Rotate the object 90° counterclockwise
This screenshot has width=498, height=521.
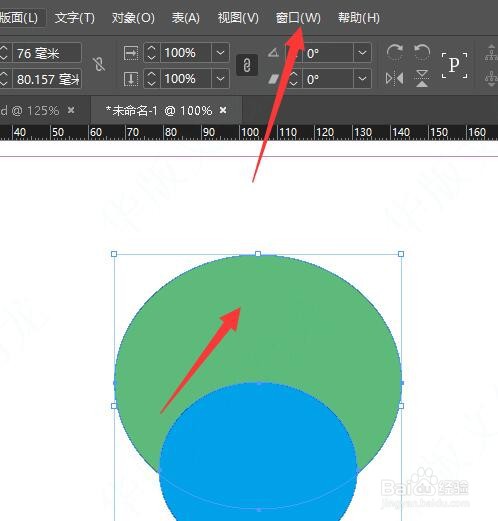click(x=422, y=52)
